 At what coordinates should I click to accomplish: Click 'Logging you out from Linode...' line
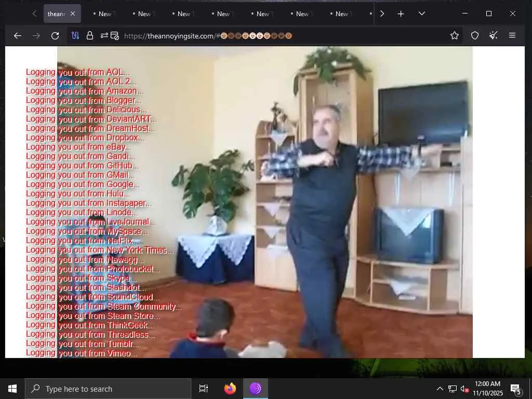(82, 212)
